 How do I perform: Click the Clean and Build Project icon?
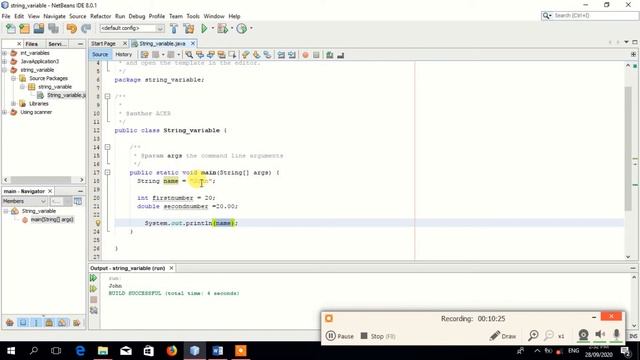tap(189, 29)
